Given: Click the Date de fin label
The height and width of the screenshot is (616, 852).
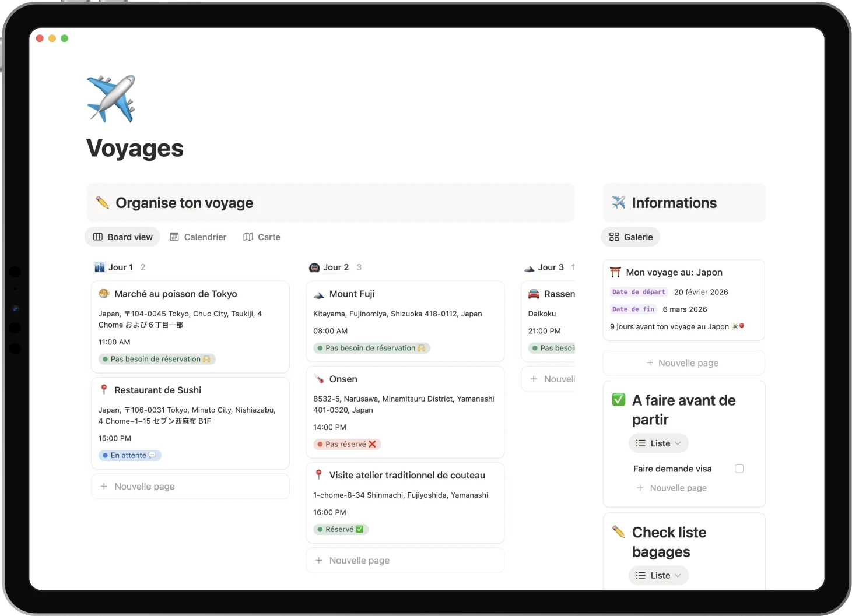Looking at the screenshot, I should point(633,309).
